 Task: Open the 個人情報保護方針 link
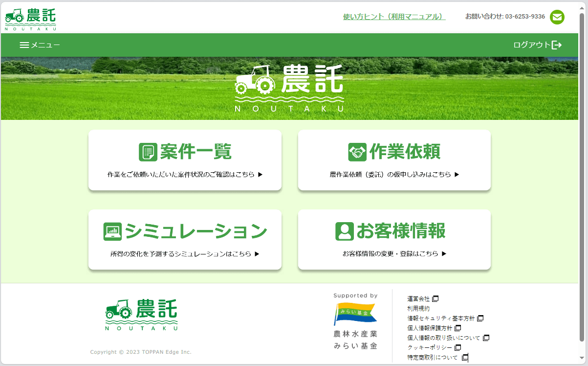point(430,328)
